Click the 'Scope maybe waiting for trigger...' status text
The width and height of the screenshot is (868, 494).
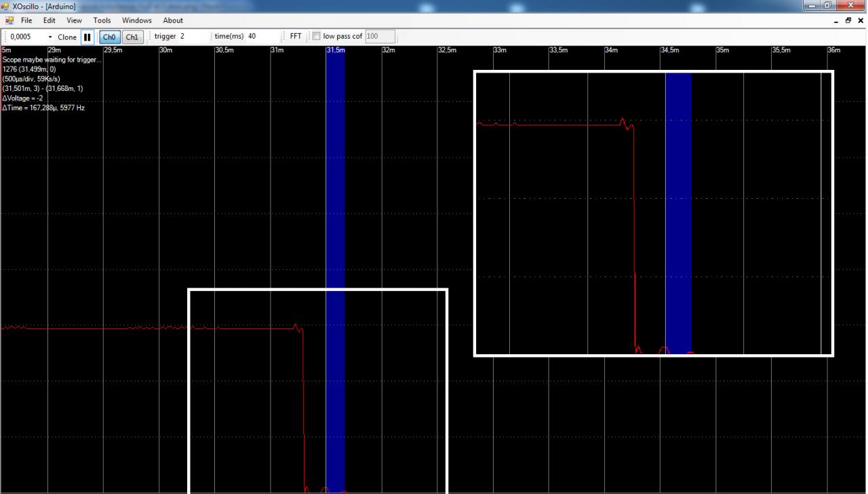click(52, 60)
